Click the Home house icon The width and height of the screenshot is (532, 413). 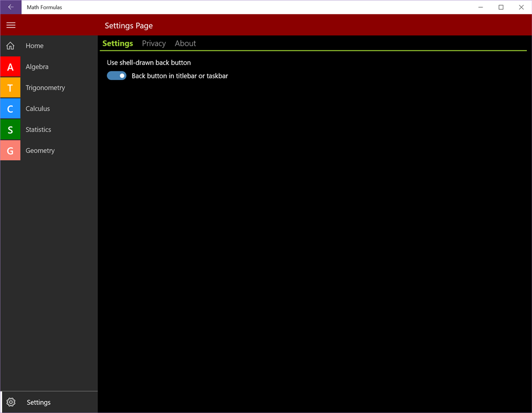[11, 46]
